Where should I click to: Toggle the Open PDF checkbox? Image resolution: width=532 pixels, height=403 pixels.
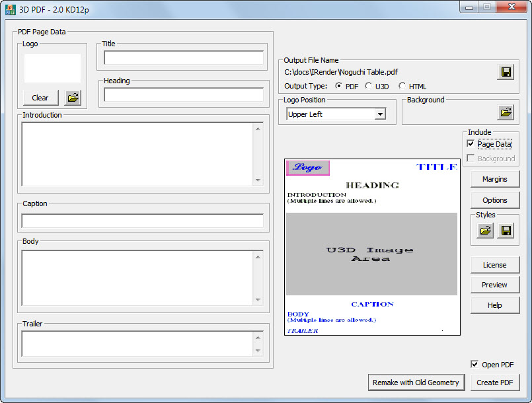[475, 364]
